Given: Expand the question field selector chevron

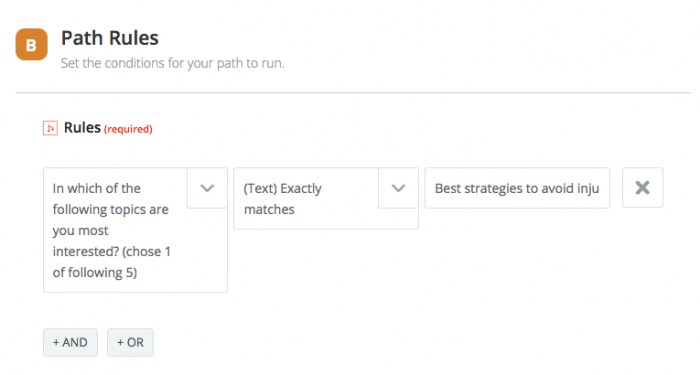Looking at the screenshot, I should click(207, 188).
